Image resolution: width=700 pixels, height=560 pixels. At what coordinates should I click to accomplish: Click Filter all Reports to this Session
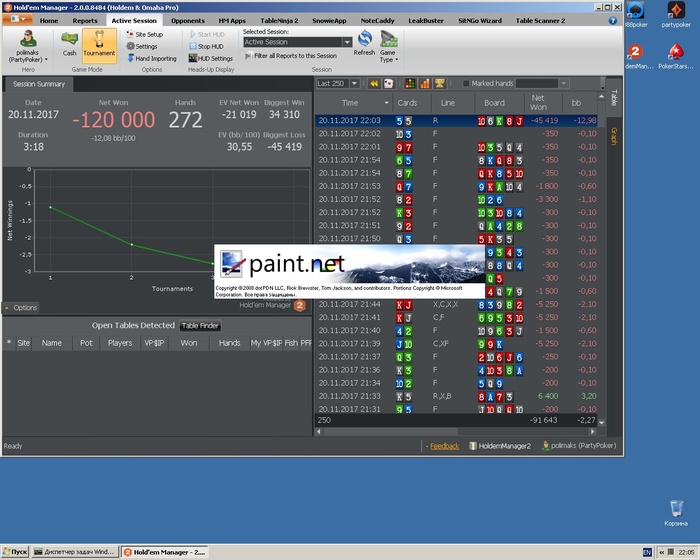pyautogui.click(x=291, y=56)
